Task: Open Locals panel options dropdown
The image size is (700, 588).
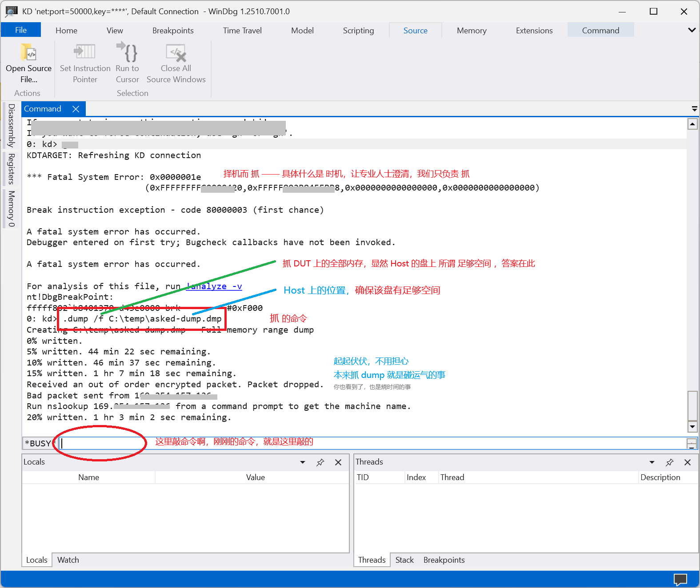Action: pyautogui.click(x=303, y=462)
